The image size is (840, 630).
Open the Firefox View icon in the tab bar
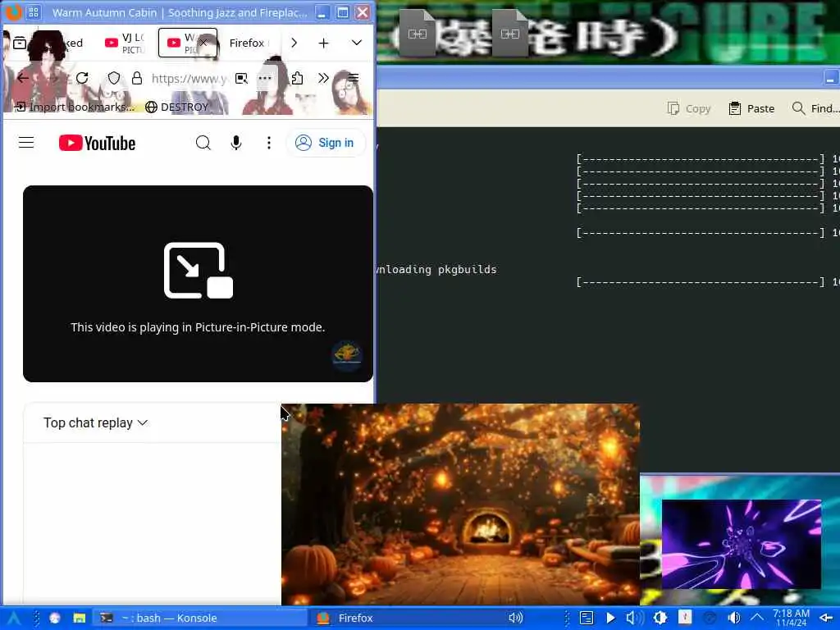[20, 43]
